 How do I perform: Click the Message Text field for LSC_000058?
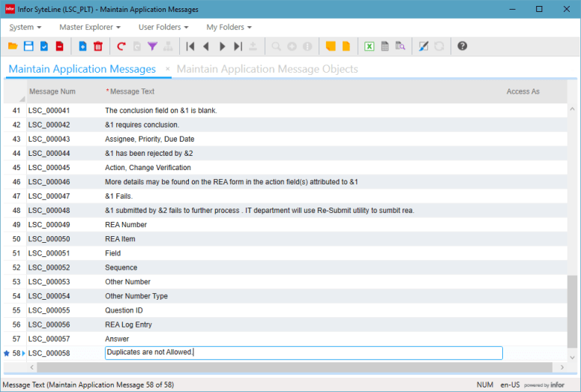tap(304, 353)
